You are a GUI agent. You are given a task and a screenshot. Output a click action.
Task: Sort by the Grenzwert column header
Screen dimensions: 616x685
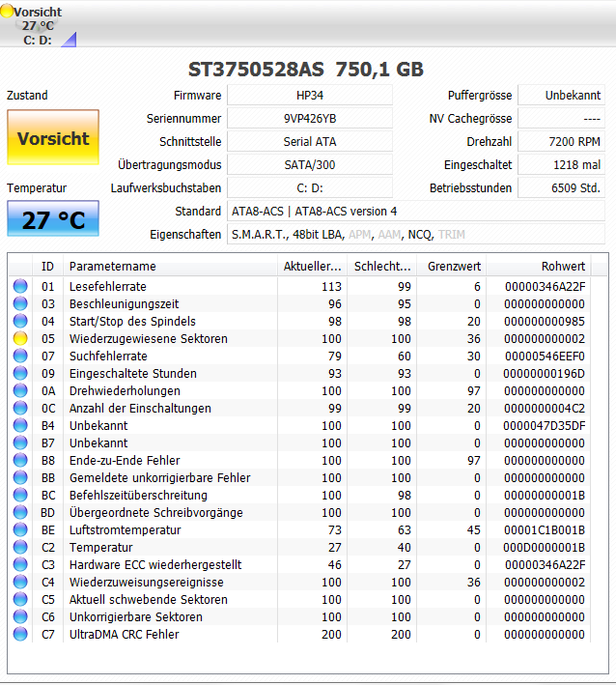[x=452, y=266]
